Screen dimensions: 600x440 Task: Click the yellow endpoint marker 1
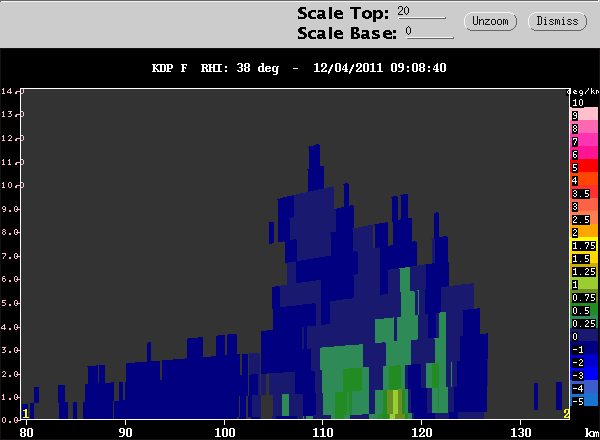pyautogui.click(x=26, y=414)
